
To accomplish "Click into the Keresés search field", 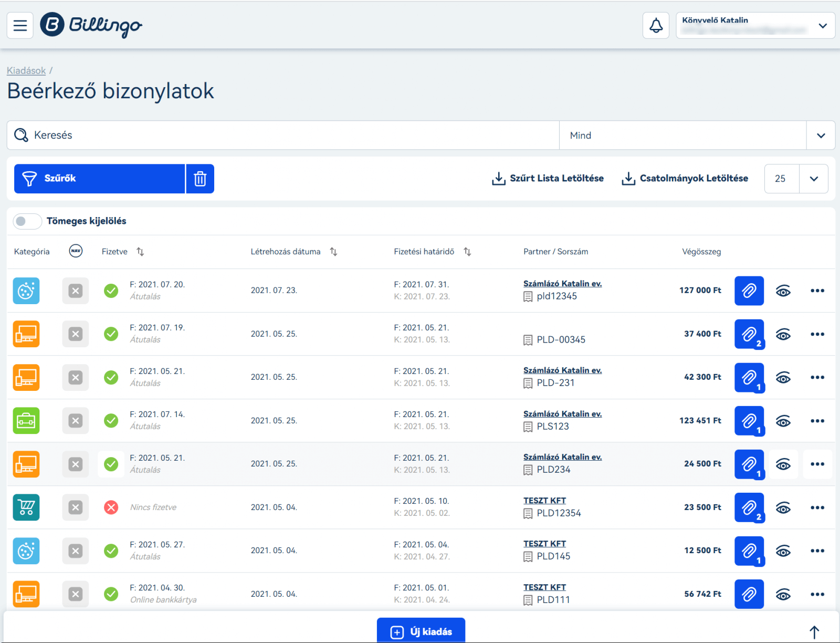I will pos(283,136).
